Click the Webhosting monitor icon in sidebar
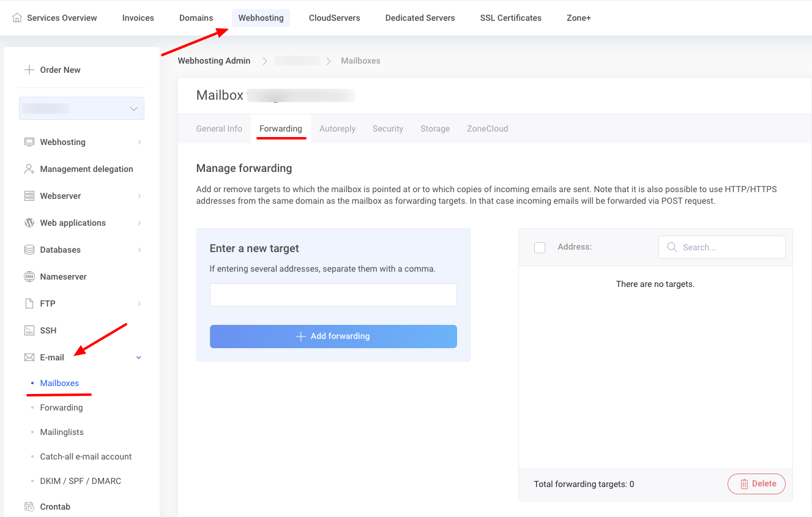The height and width of the screenshot is (517, 812). (x=29, y=142)
